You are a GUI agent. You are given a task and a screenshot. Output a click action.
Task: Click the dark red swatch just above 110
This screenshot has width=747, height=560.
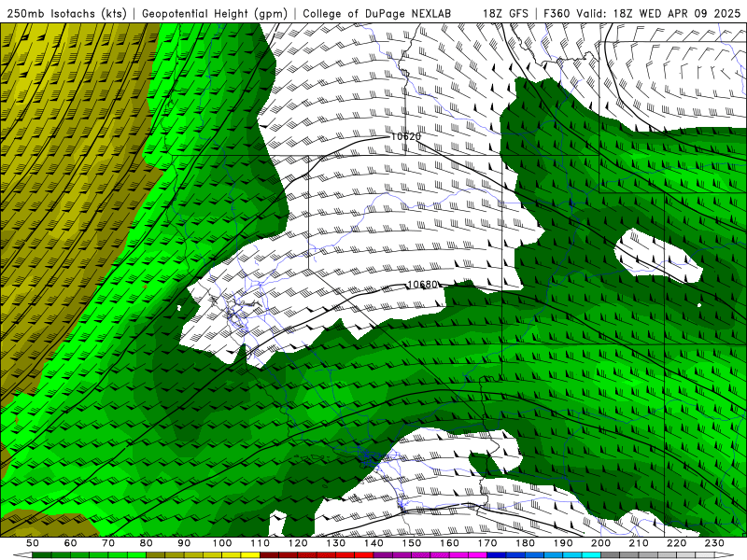(269, 554)
